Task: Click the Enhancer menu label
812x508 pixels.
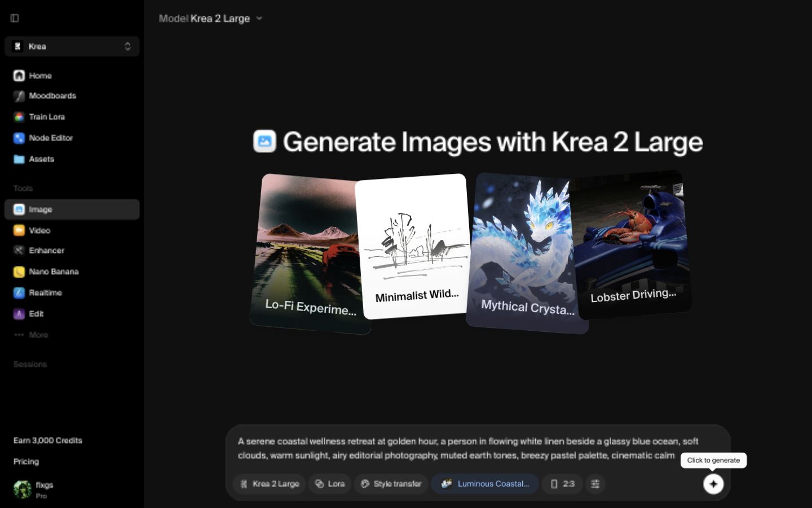Action: [46, 251]
